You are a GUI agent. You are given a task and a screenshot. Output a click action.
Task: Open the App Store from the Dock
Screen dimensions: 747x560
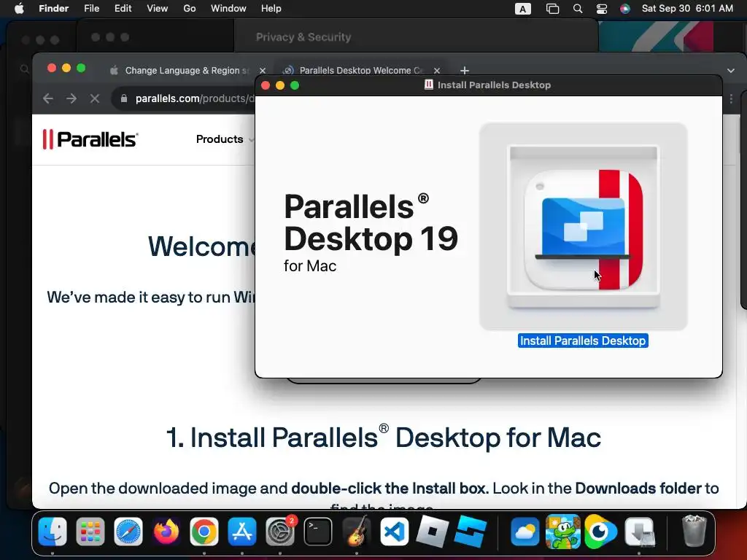coord(242,531)
